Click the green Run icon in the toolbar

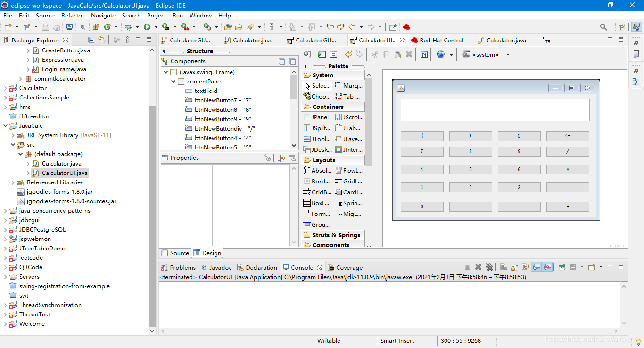pos(147,27)
